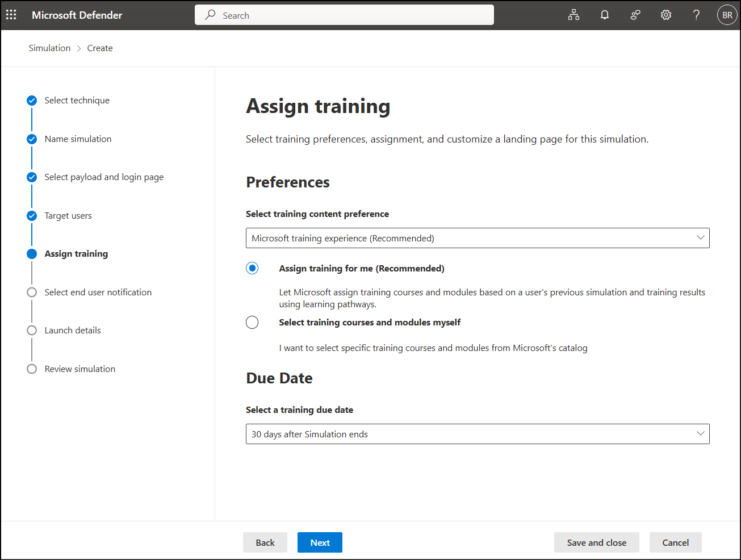The height and width of the screenshot is (560, 741).
Task: Click the community/feedback icon beside the bell
Action: tap(635, 15)
